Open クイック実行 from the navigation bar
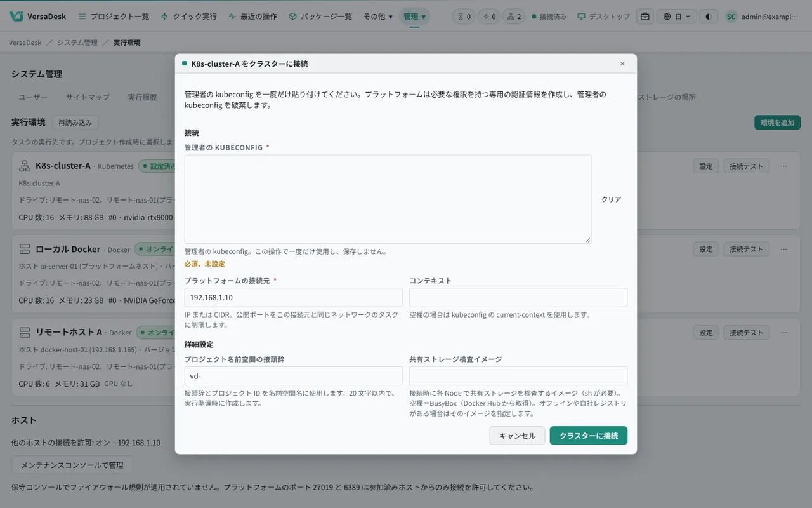The height and width of the screenshot is (508, 812). point(188,17)
